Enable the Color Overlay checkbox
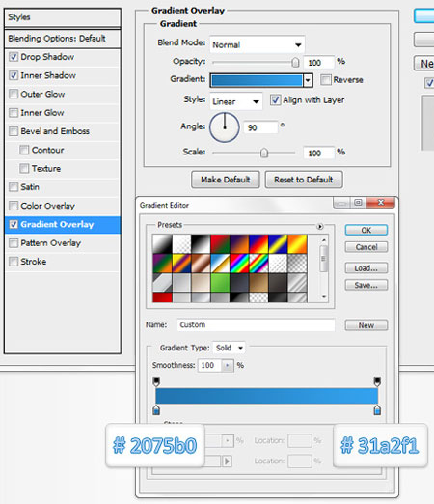The image size is (434, 504). point(14,206)
